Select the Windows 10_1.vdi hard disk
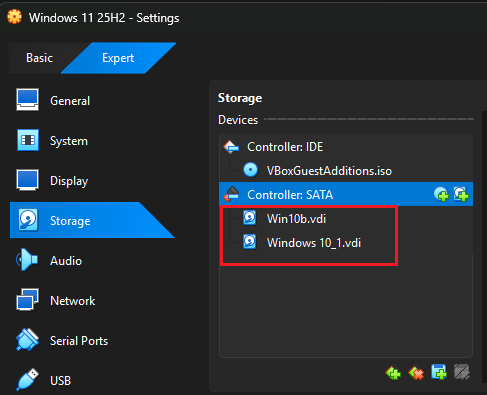The image size is (487, 395). click(346, 243)
